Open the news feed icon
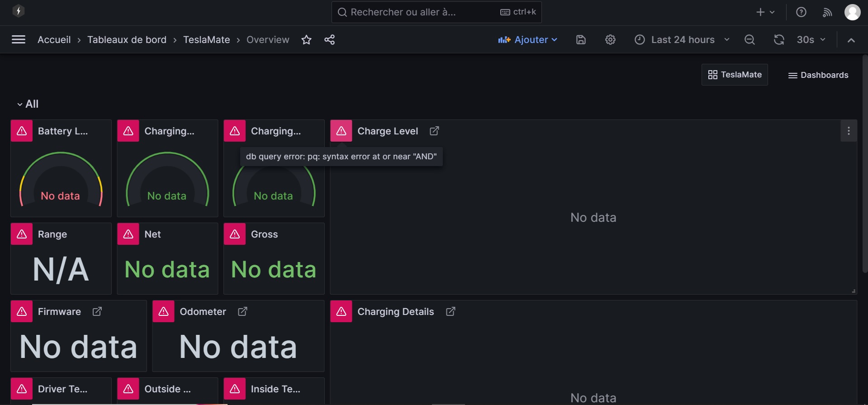Image resolution: width=868 pixels, height=405 pixels. pos(827,12)
